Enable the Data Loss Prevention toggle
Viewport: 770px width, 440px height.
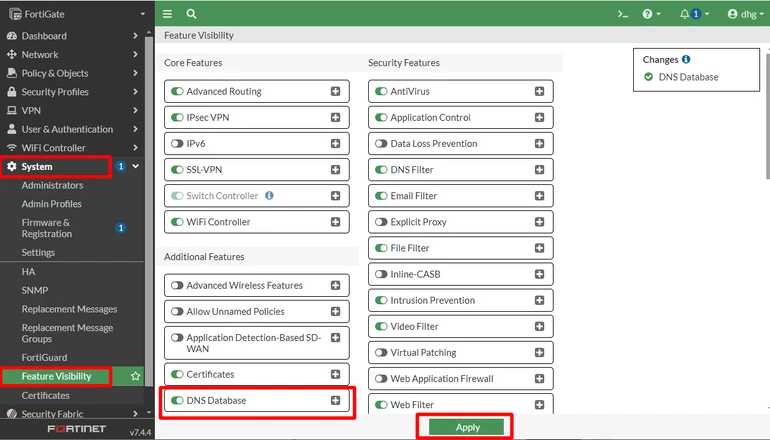click(381, 143)
